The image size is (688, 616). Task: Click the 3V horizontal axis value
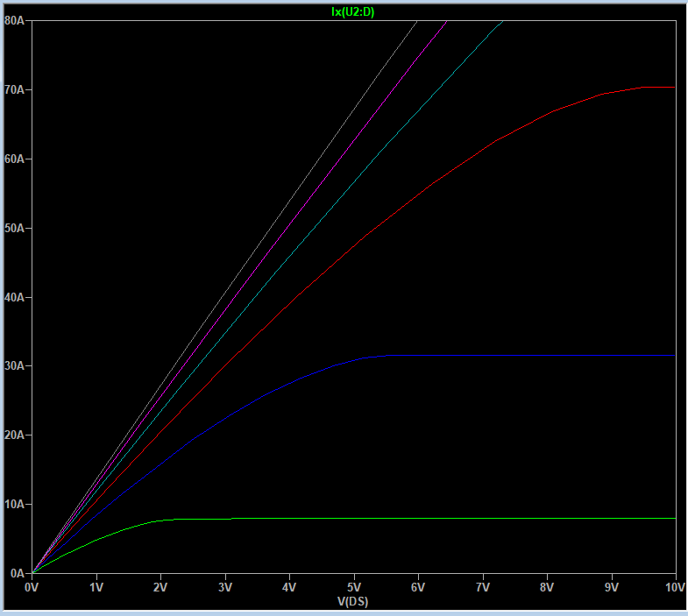225,587
